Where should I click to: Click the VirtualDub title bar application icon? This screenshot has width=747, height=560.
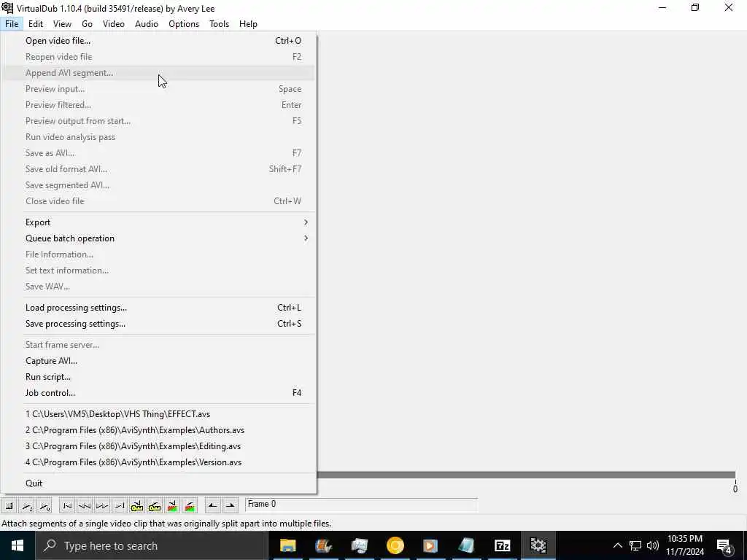coord(7,8)
